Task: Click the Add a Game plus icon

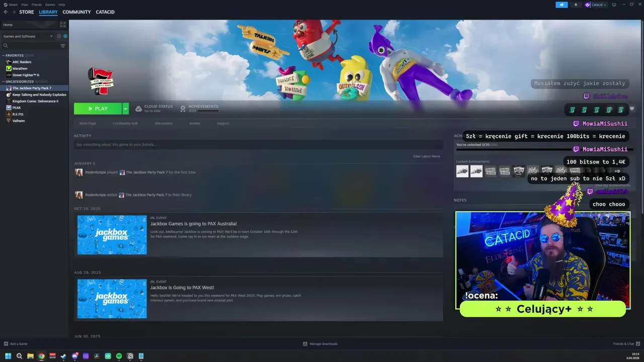Action: (x=6, y=344)
